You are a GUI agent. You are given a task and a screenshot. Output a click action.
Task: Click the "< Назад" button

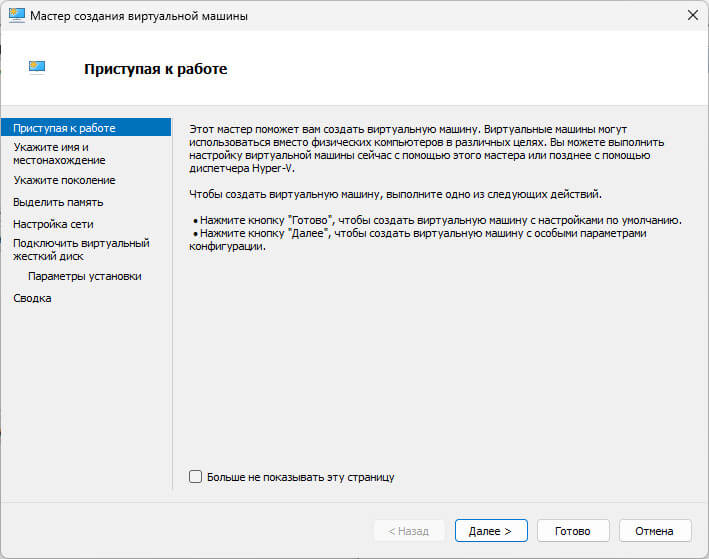pyautogui.click(x=409, y=531)
